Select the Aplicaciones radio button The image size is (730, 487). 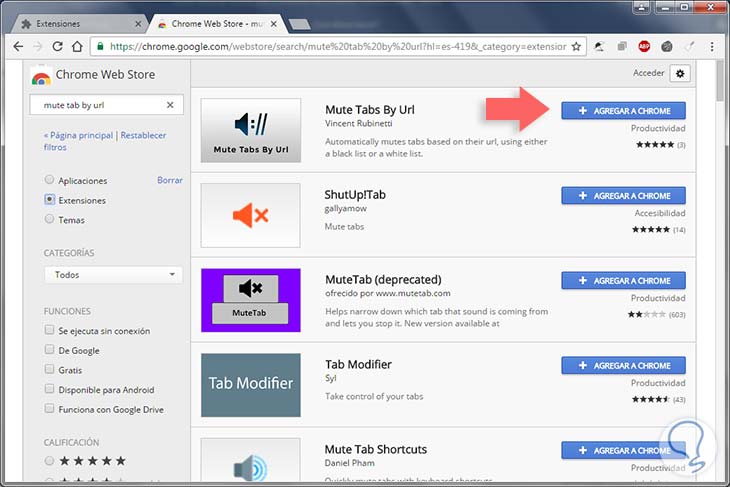point(49,180)
